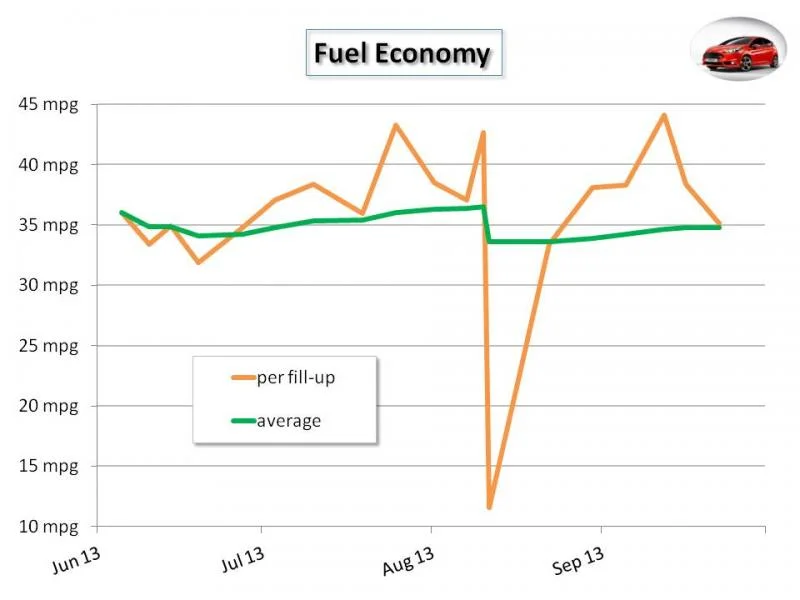
Task: Click the red car image
Action: pos(738,49)
